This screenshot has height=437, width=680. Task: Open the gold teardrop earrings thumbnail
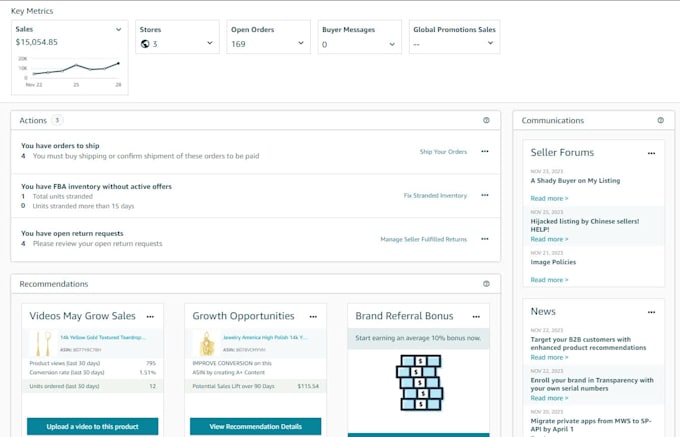pos(42,343)
